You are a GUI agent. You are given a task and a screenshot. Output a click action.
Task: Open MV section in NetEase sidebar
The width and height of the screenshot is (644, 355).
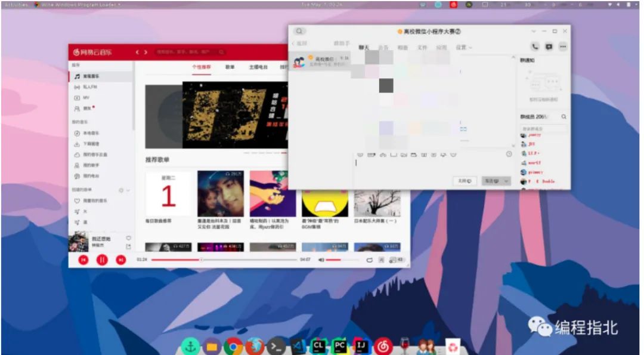[101, 98]
